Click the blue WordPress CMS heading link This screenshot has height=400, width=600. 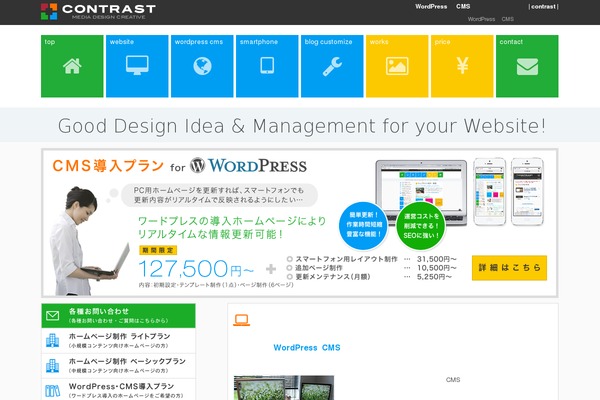(307, 348)
